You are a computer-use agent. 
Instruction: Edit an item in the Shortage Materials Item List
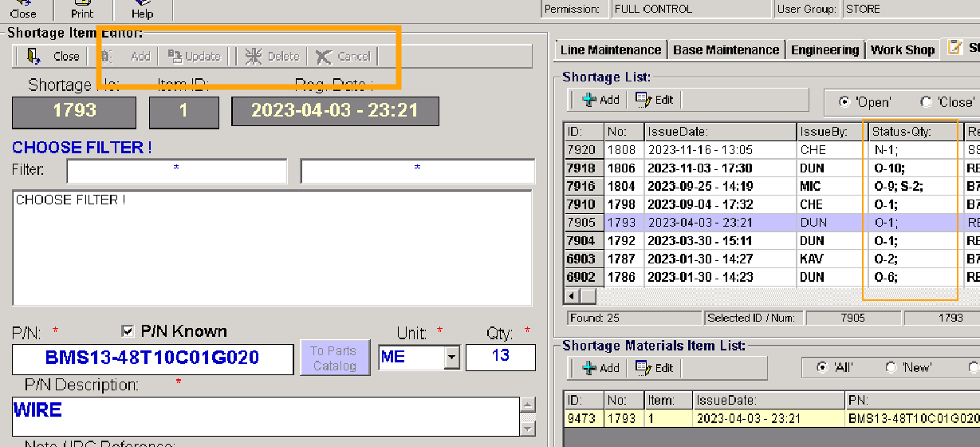tap(655, 368)
